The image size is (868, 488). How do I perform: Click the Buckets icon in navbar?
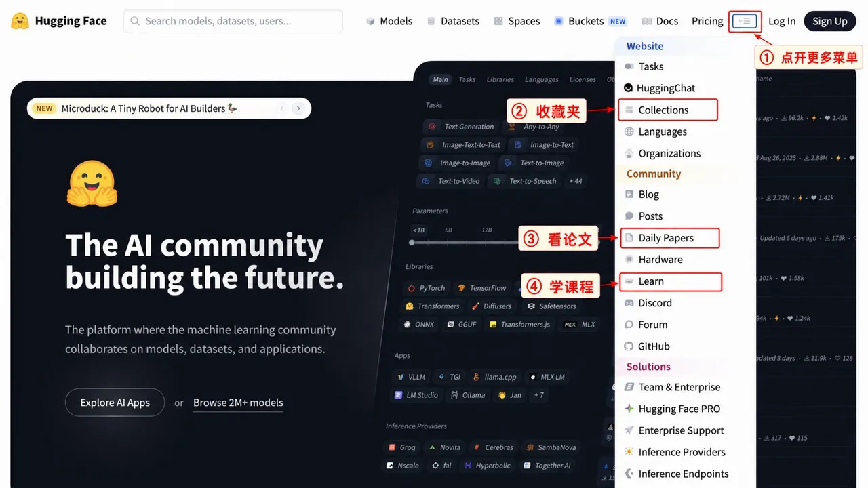(x=559, y=21)
